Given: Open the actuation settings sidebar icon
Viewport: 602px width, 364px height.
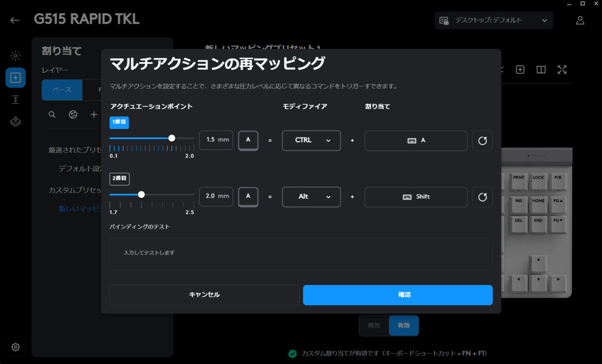Looking at the screenshot, I should click(x=16, y=100).
